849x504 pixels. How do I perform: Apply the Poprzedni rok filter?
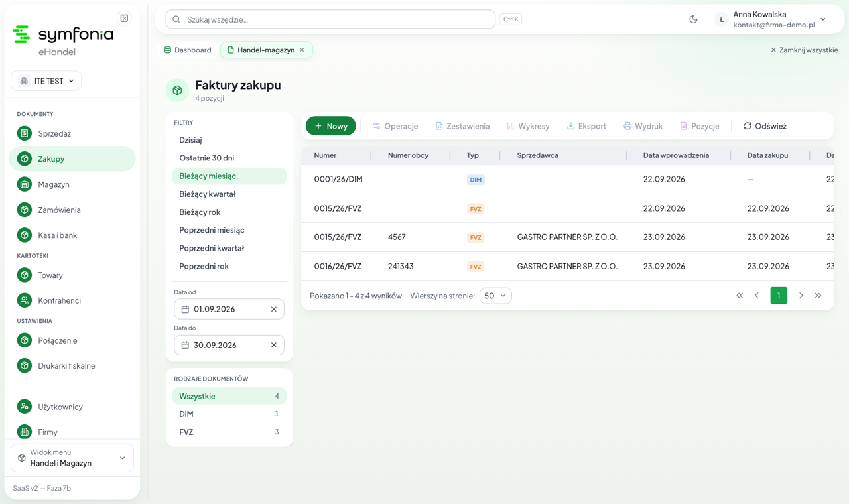click(x=229, y=266)
